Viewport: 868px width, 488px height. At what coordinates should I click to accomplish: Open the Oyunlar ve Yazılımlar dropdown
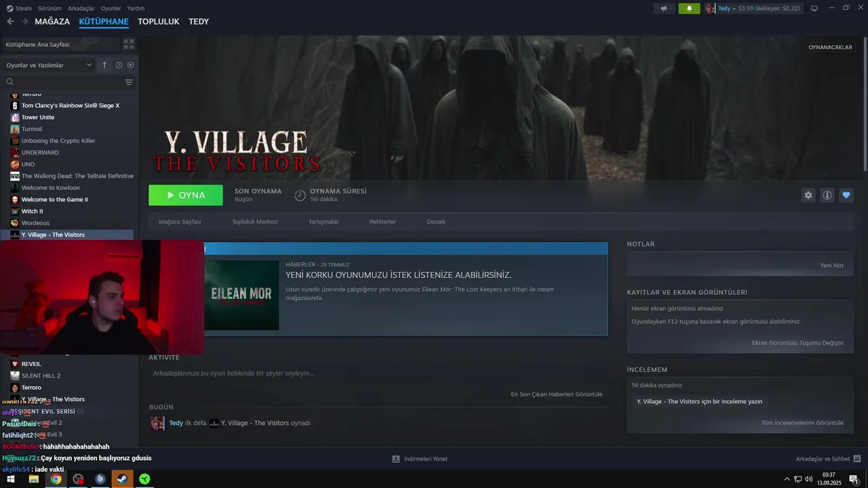click(49, 65)
